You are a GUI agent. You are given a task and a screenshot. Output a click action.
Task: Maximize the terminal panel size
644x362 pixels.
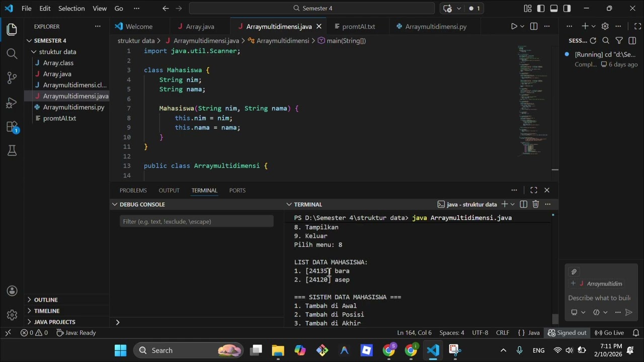pyautogui.click(x=534, y=190)
